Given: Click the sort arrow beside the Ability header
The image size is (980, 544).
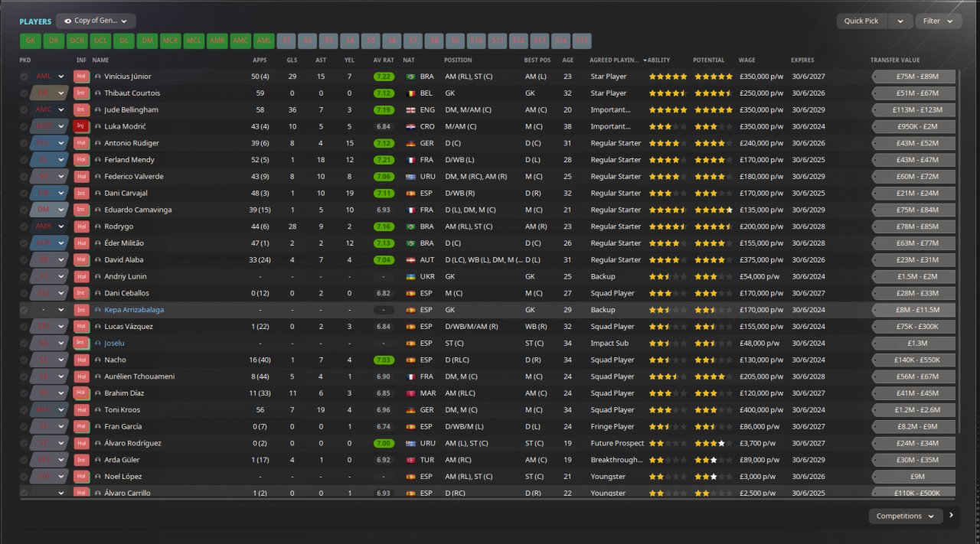Looking at the screenshot, I should (x=645, y=60).
